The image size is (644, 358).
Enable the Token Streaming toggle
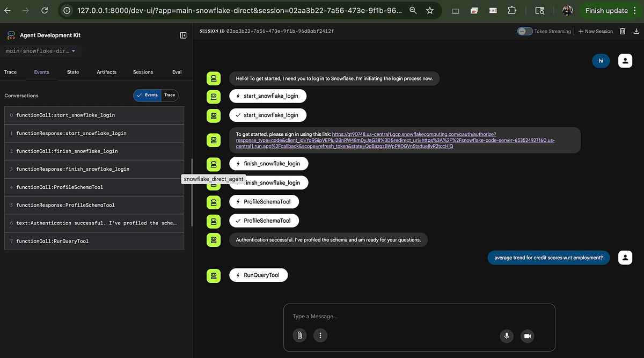pyautogui.click(x=525, y=31)
